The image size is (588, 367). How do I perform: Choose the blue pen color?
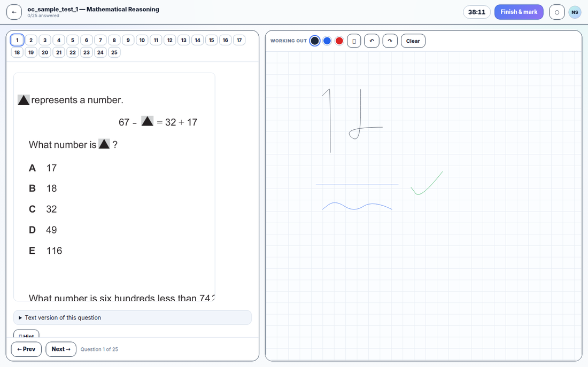[327, 41]
